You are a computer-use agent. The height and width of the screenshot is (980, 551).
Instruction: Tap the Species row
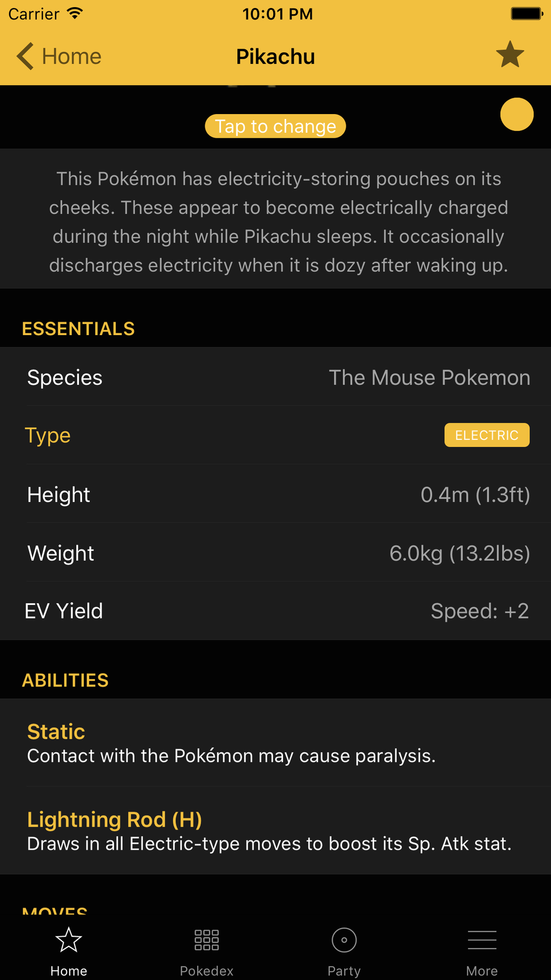click(x=275, y=377)
